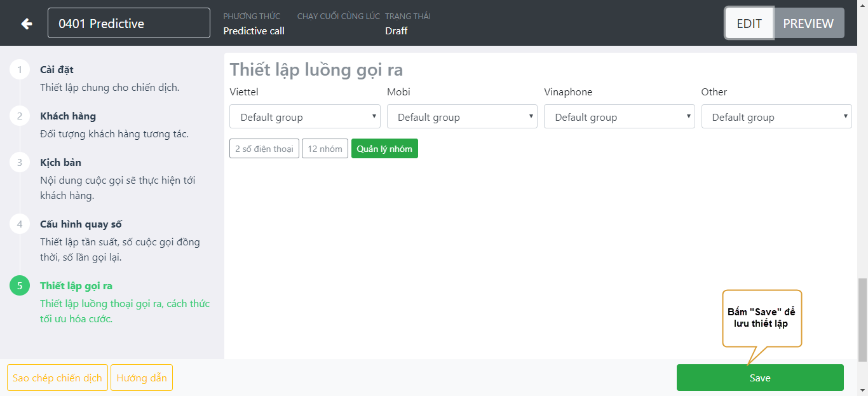Screen dimensions: 868x396
Task: Switch to EDIT mode
Action: [749, 24]
